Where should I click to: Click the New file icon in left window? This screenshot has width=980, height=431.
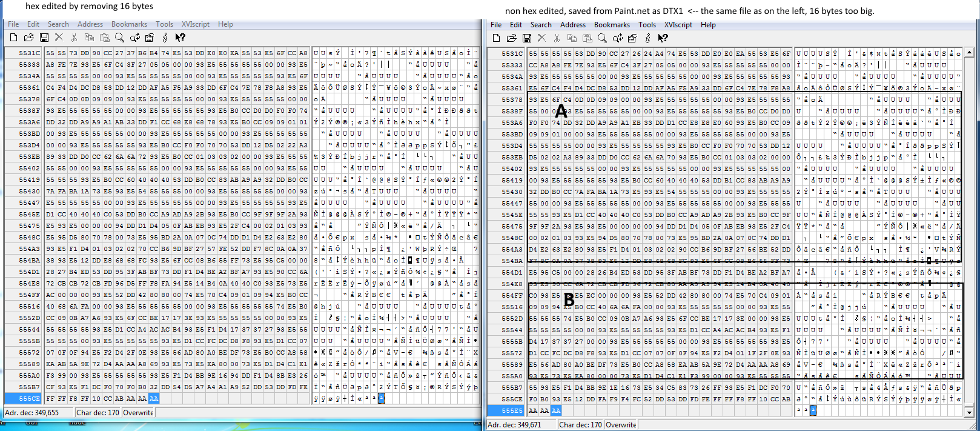13,38
